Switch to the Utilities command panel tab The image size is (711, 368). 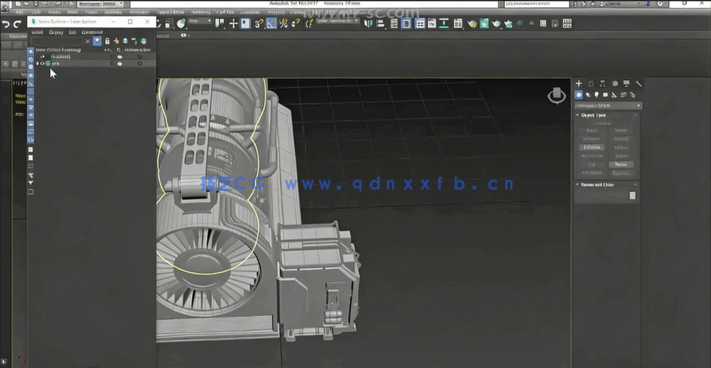(x=639, y=84)
